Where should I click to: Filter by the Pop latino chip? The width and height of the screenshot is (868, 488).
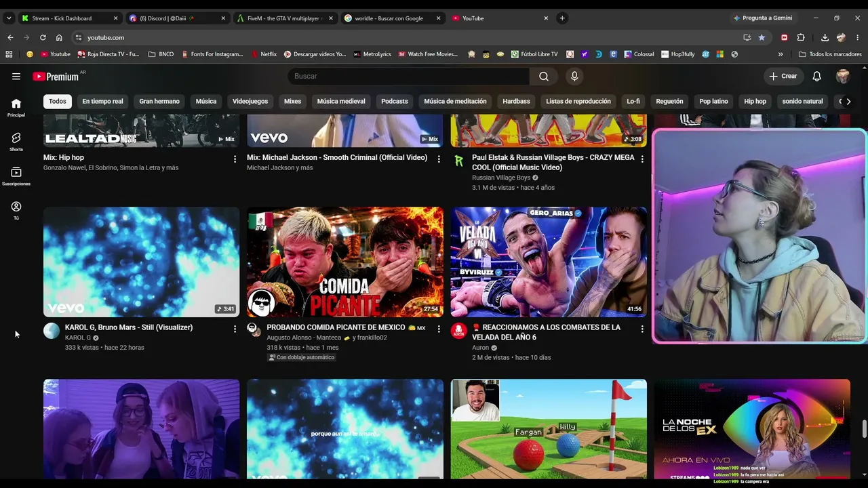coord(713,102)
